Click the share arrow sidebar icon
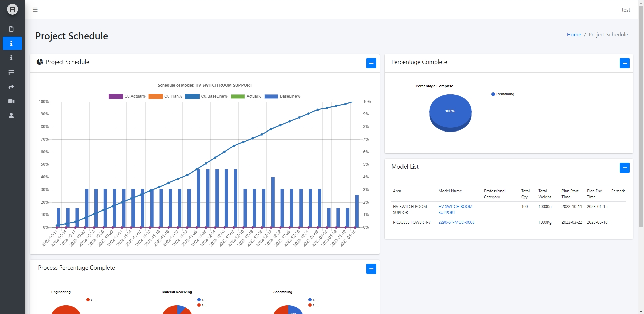The height and width of the screenshot is (314, 644). (x=11, y=87)
